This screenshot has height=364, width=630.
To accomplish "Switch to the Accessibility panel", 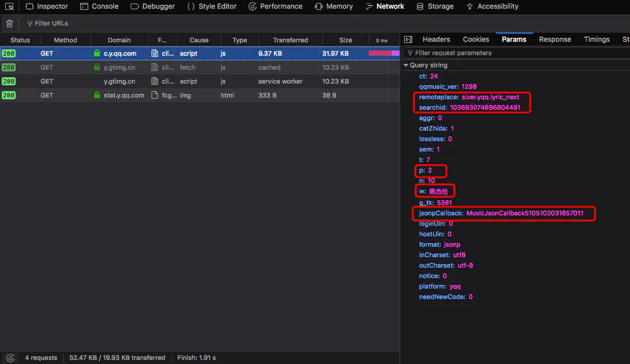I will pyautogui.click(x=492, y=6).
